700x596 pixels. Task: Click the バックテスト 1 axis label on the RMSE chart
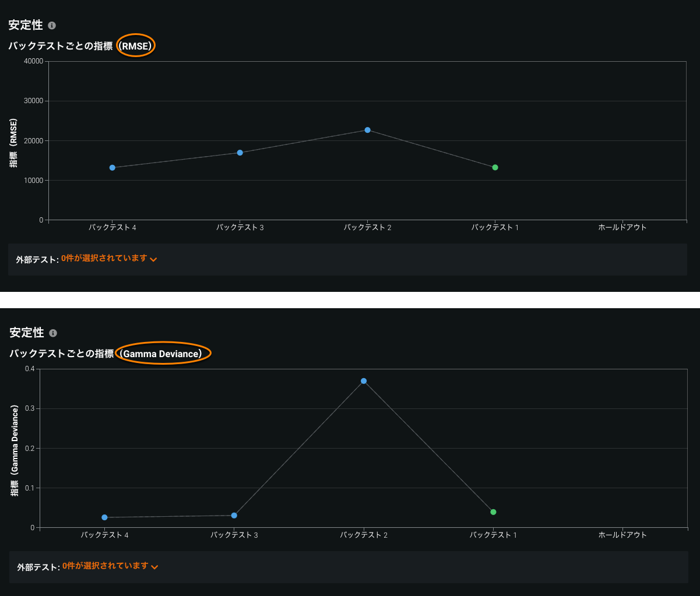coord(495,227)
